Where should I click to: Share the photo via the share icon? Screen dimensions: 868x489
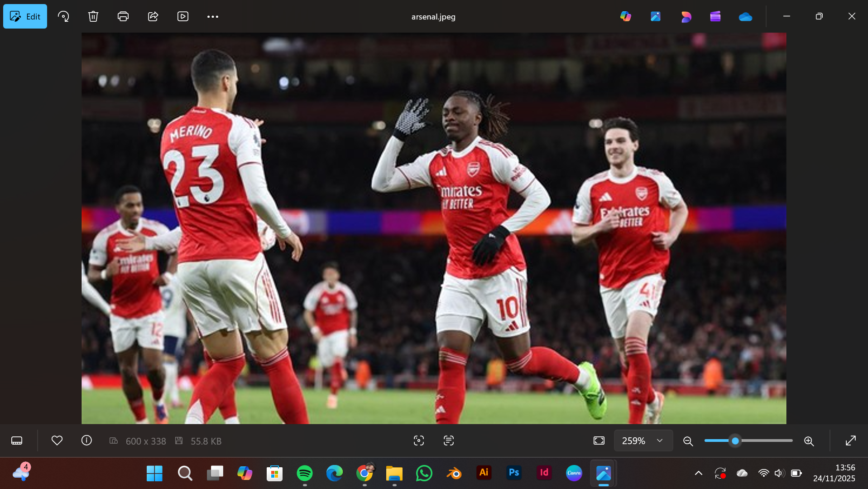[x=153, y=16]
